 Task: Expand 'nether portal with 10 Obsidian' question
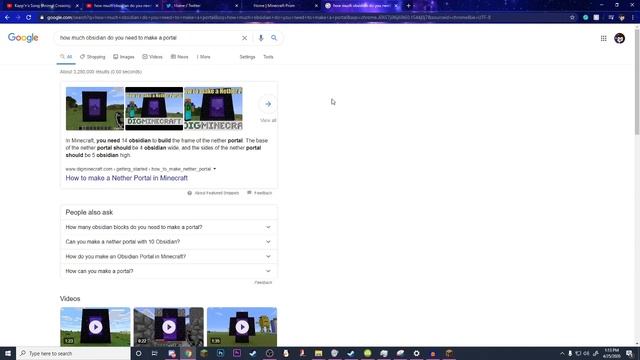168,242
